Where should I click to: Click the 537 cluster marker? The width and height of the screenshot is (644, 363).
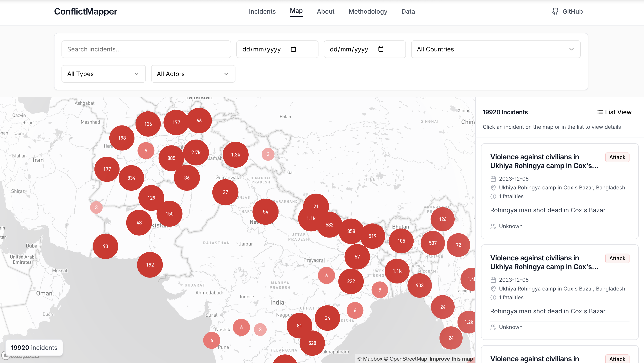coord(433,243)
